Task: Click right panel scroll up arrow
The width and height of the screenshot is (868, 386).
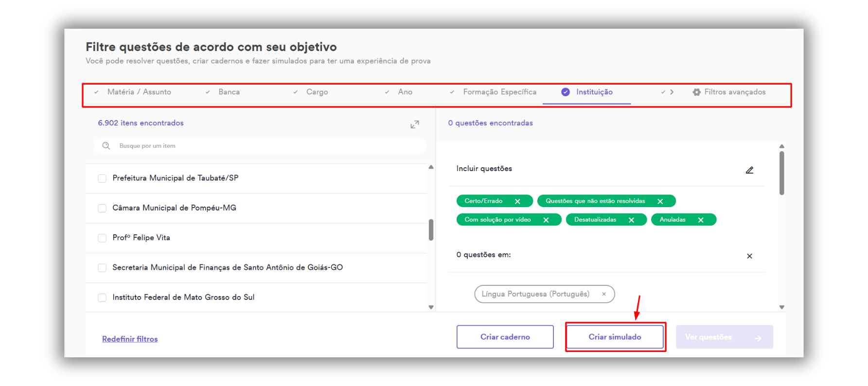Action: tap(782, 146)
